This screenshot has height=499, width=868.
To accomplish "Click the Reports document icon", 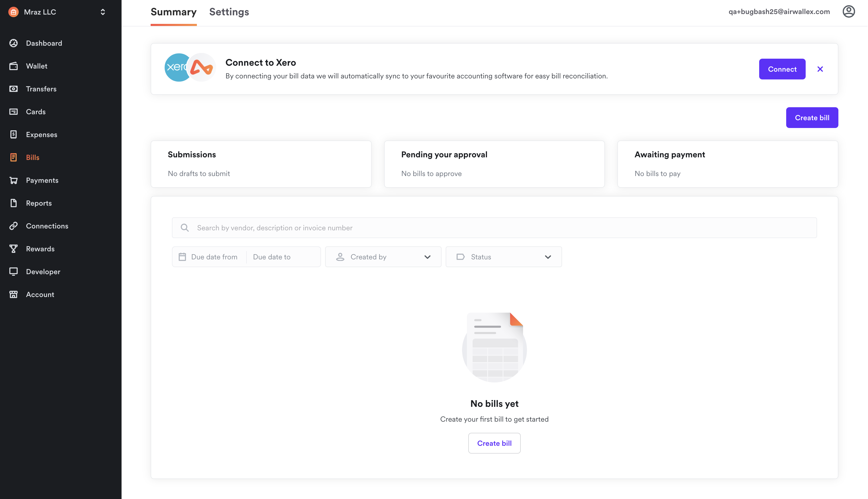I will tap(13, 203).
